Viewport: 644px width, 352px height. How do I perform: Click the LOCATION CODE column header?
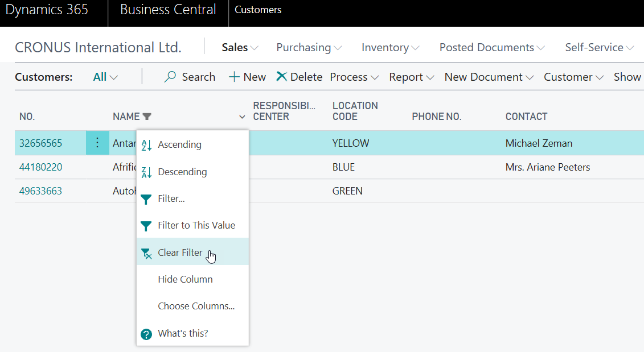[x=355, y=111]
